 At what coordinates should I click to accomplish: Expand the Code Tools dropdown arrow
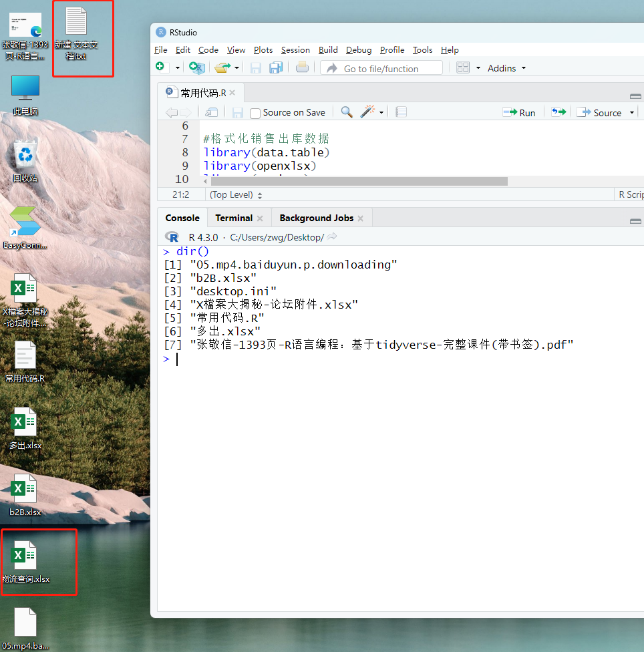tap(381, 113)
